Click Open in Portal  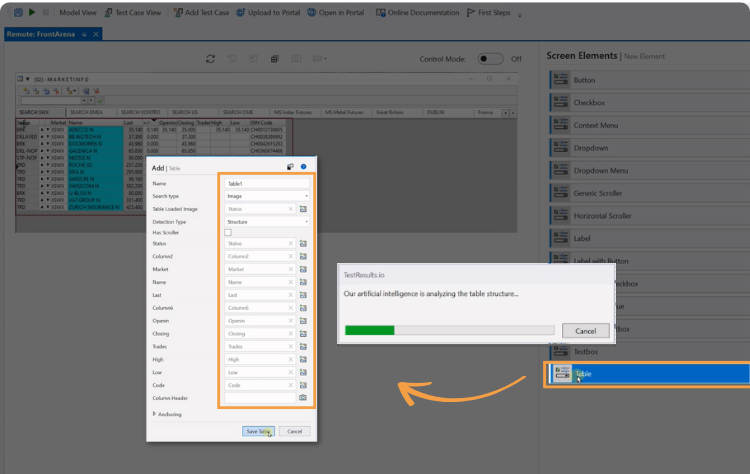[x=336, y=12]
